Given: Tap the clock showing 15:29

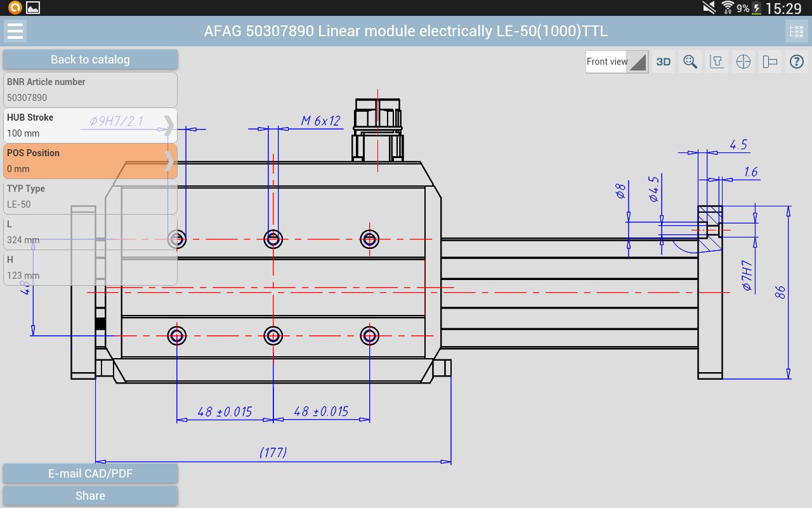Looking at the screenshot, I should [x=784, y=8].
